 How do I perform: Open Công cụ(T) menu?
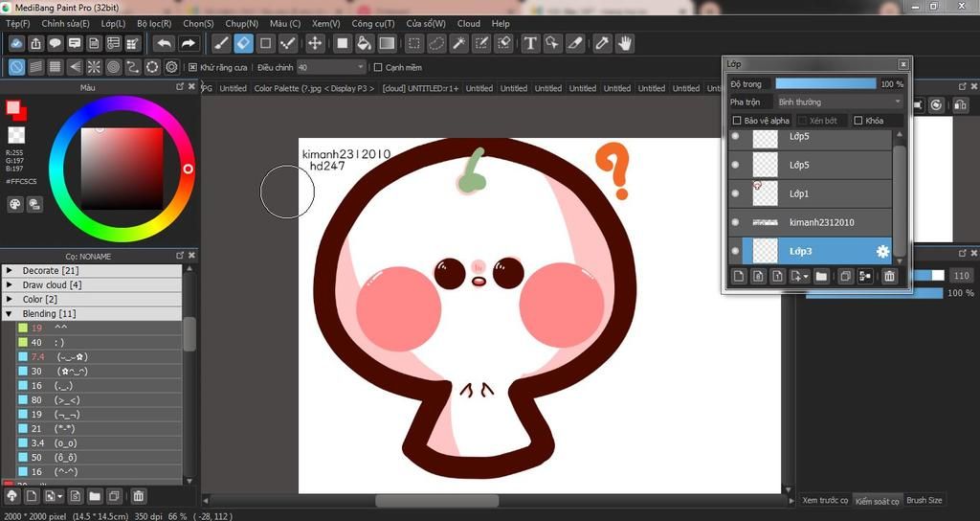[373, 23]
